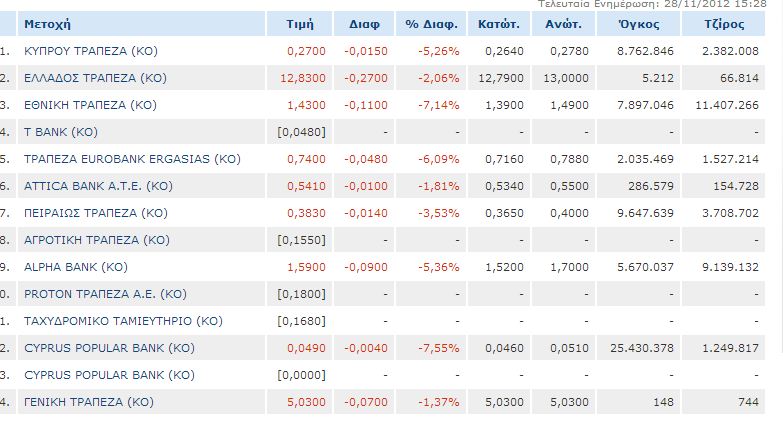Click the Τζίρος column header
783x433 pixels.
click(x=724, y=24)
